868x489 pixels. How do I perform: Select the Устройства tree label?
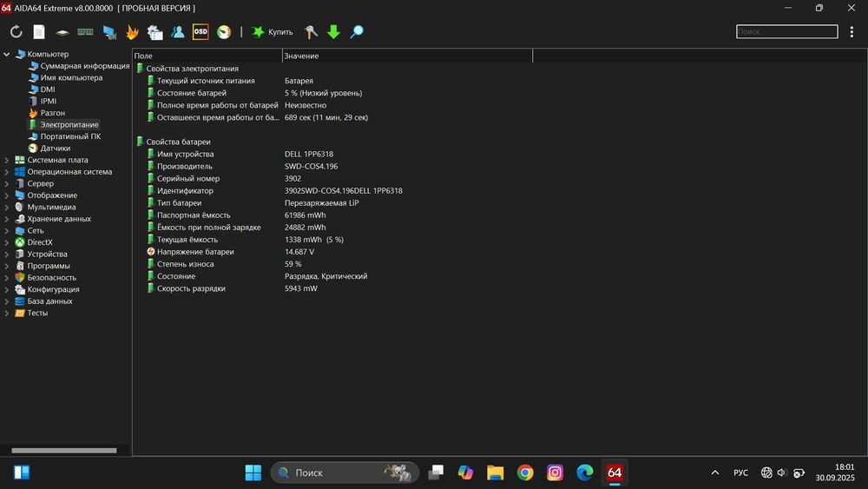(x=47, y=254)
